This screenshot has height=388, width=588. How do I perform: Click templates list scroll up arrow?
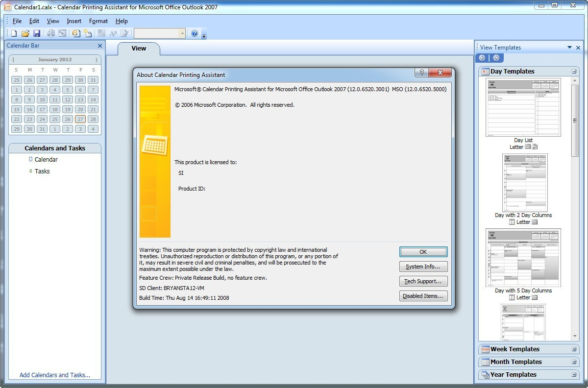pos(575,81)
